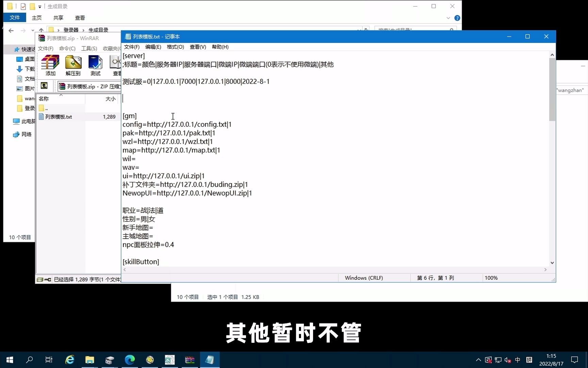The height and width of the screenshot is (368, 588).
Task: Click the [skillButton] line in Notepad
Action: [x=141, y=262]
